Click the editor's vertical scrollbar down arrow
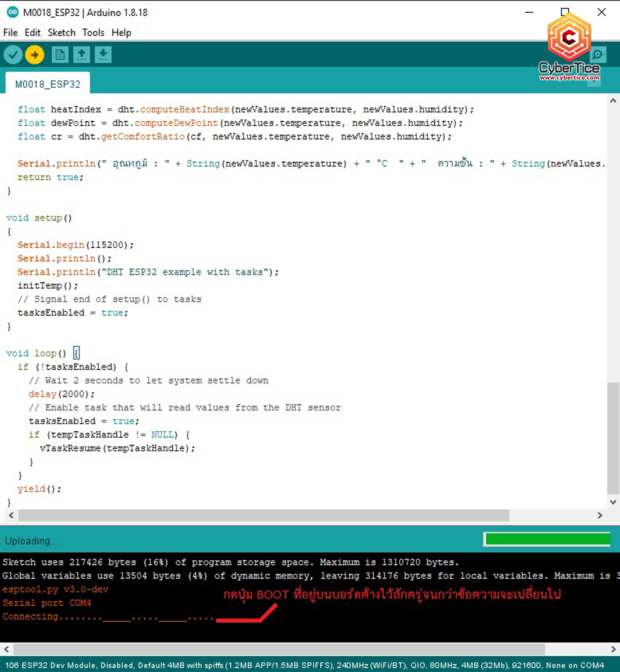620x672 pixels. [613, 502]
